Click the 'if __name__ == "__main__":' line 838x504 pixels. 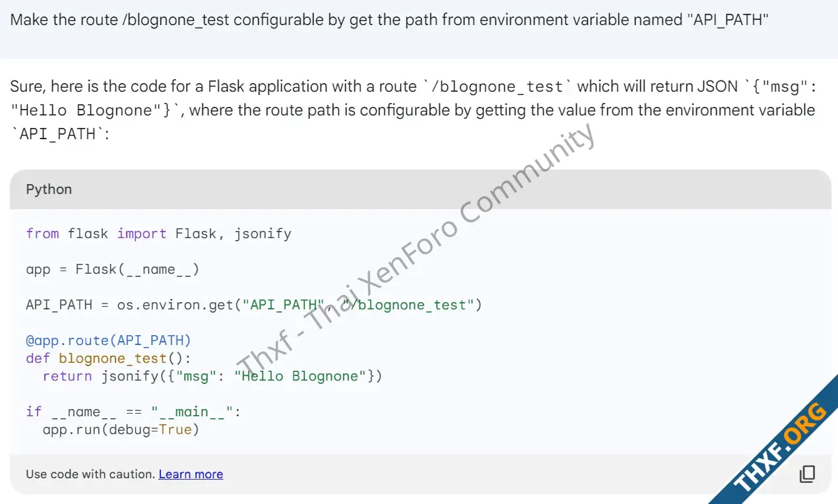click(x=133, y=412)
